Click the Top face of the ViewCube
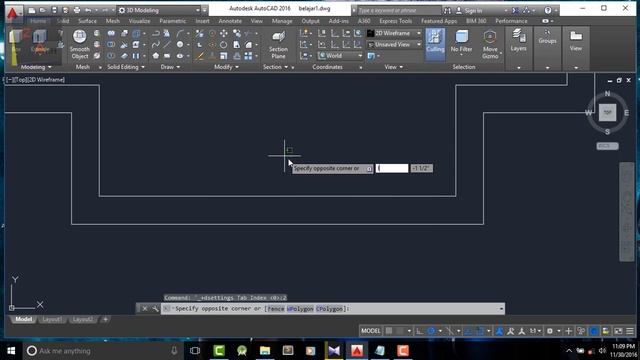Screen dimensions: 640x360 point(607,112)
